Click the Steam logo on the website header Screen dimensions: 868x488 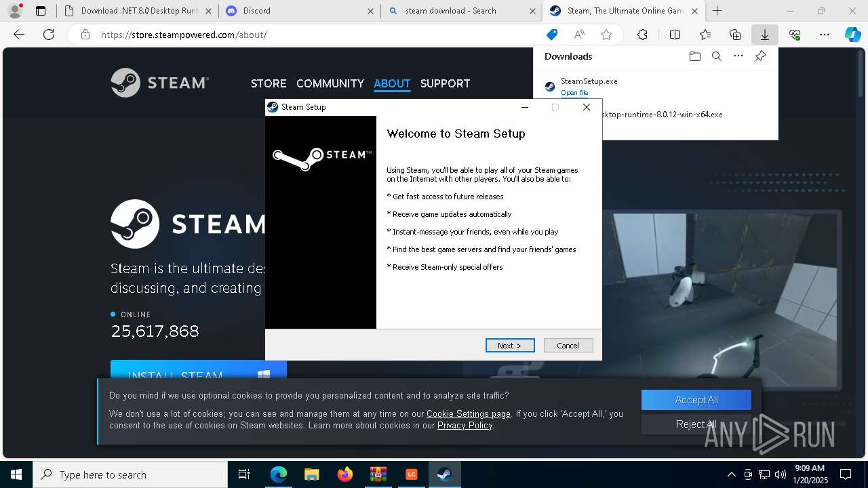(160, 83)
